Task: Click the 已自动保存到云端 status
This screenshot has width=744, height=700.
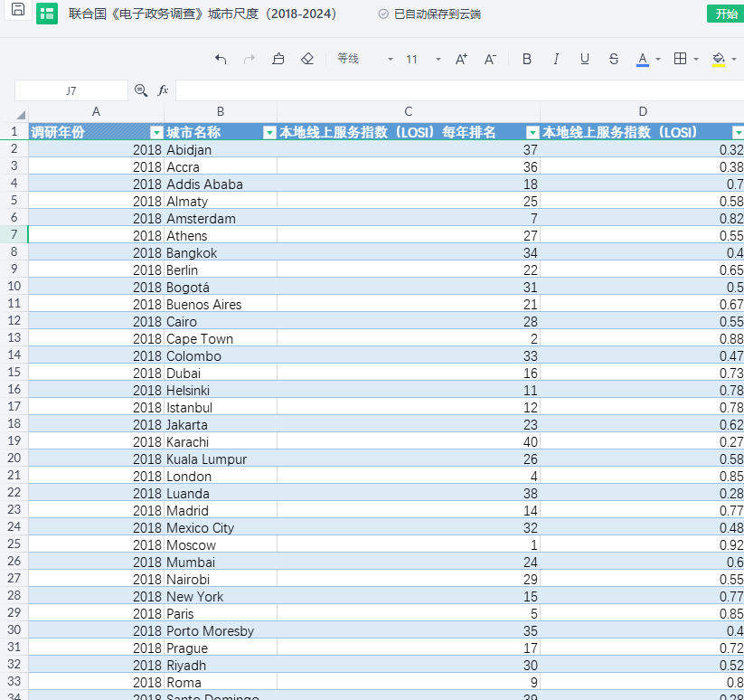Action: pyautogui.click(x=438, y=14)
